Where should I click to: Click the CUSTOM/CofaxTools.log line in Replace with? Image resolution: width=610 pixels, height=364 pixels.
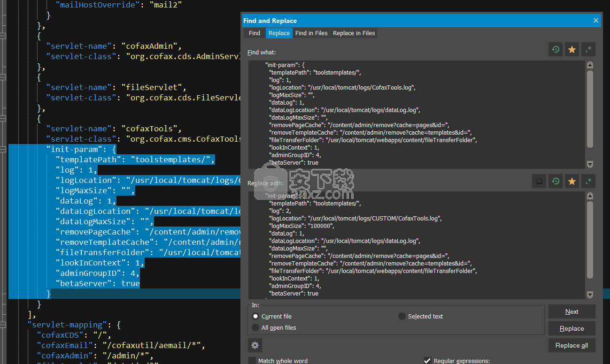[355, 219]
